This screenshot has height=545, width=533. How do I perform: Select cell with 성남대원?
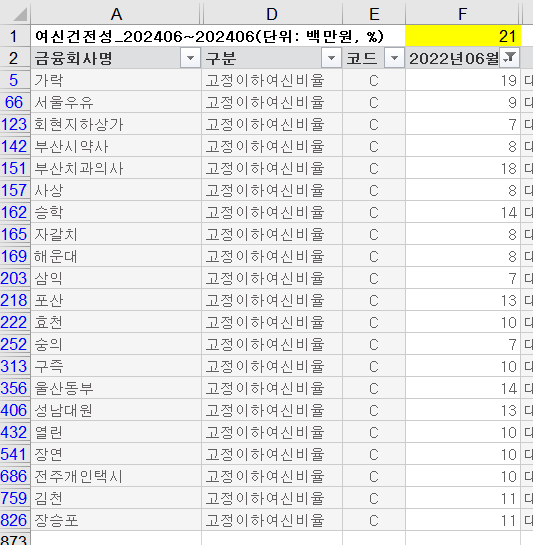coord(116,410)
